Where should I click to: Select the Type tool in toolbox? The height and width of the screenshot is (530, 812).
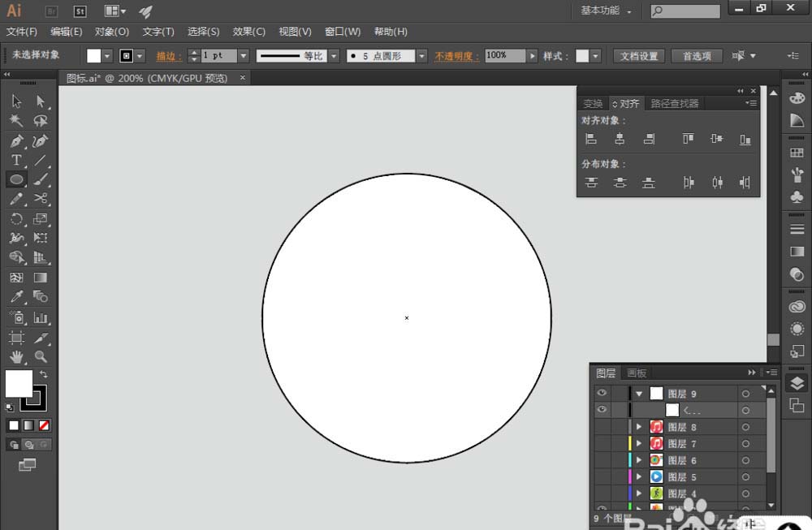tap(16, 161)
